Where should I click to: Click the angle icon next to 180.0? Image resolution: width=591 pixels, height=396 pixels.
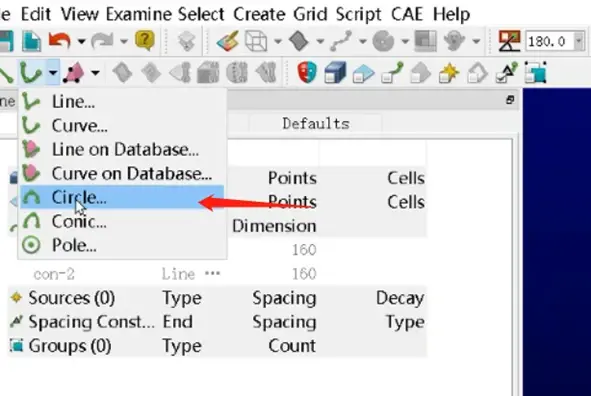point(509,41)
